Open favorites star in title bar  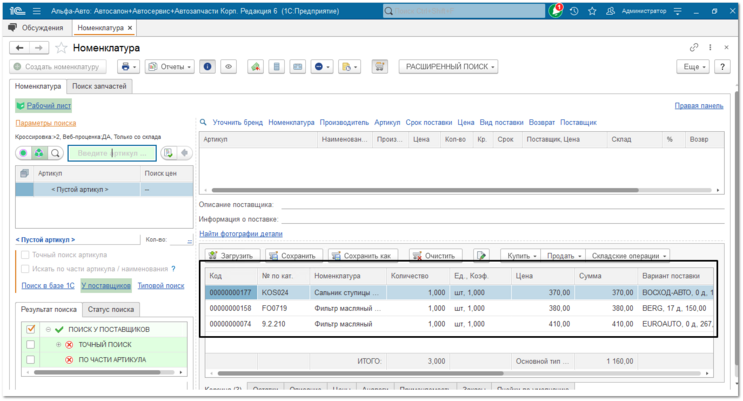[592, 11]
